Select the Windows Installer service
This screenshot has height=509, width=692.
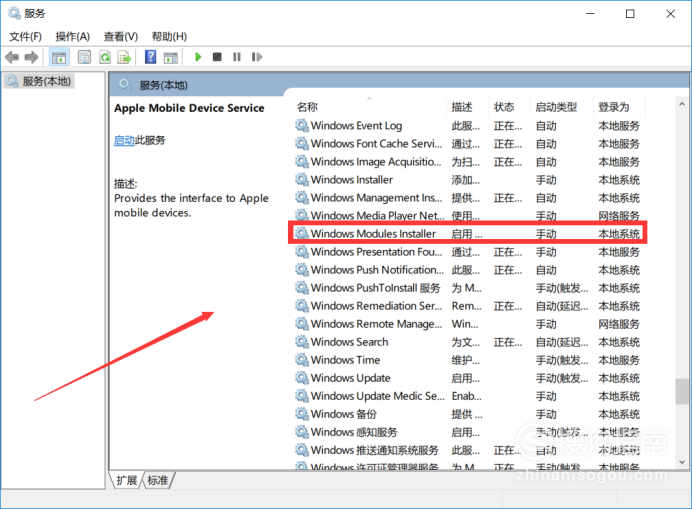[x=468, y=180]
